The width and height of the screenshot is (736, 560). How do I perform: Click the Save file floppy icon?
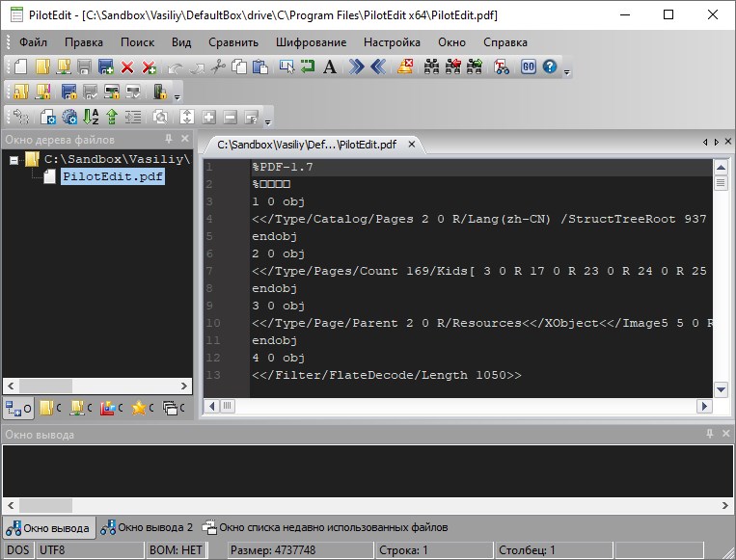click(x=84, y=67)
